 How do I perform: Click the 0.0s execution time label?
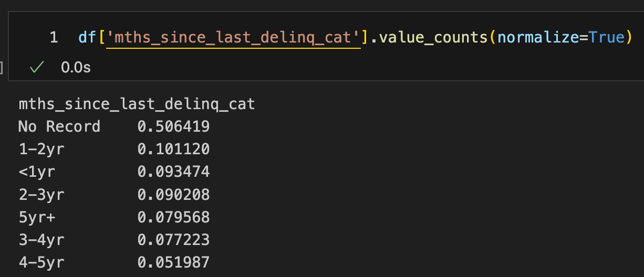click(x=76, y=68)
